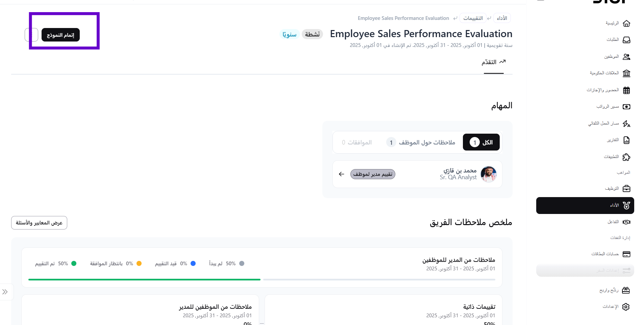The image size is (644, 325).
Task: Click the government relations building icon
Action: (626, 73)
